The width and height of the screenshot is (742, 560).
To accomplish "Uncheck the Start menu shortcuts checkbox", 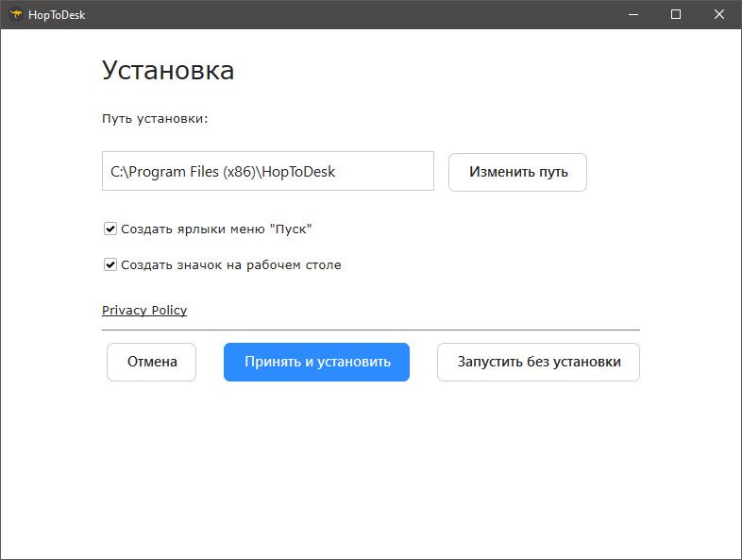I will (x=110, y=229).
